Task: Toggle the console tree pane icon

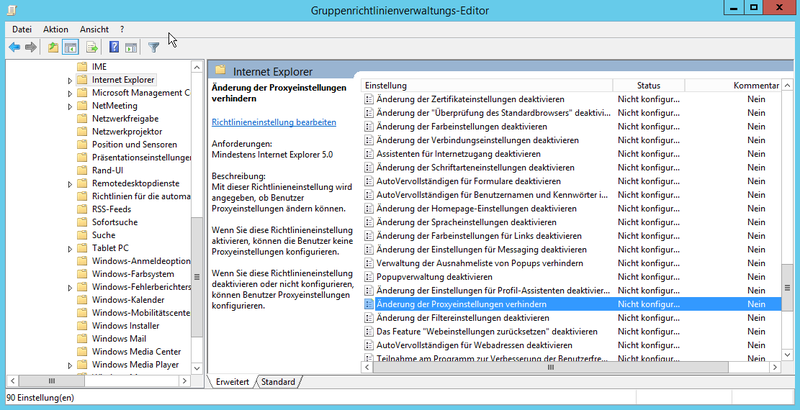Action: click(71, 47)
